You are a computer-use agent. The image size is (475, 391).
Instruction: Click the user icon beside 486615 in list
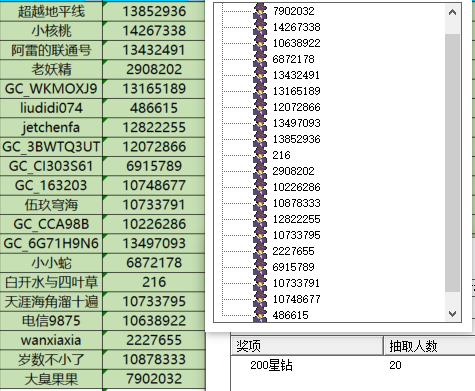(260, 314)
